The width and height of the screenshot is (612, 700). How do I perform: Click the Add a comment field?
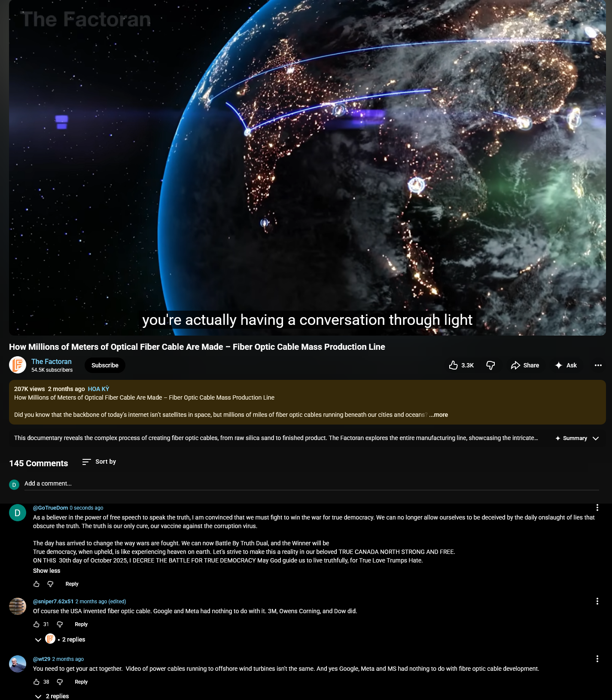click(x=311, y=484)
